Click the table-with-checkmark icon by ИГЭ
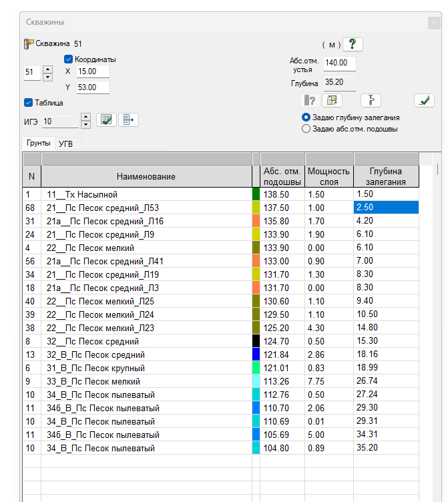 coord(106,120)
